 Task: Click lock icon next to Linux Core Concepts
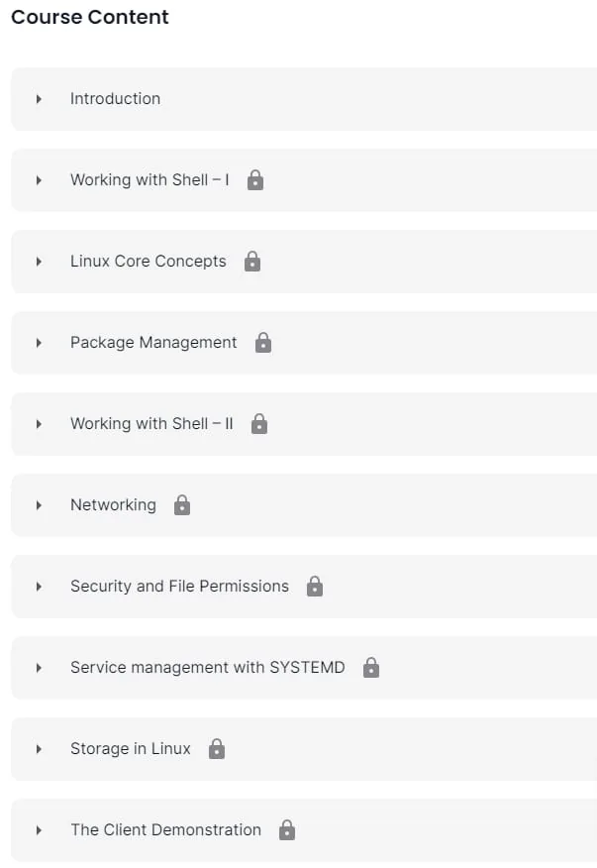pos(252,262)
